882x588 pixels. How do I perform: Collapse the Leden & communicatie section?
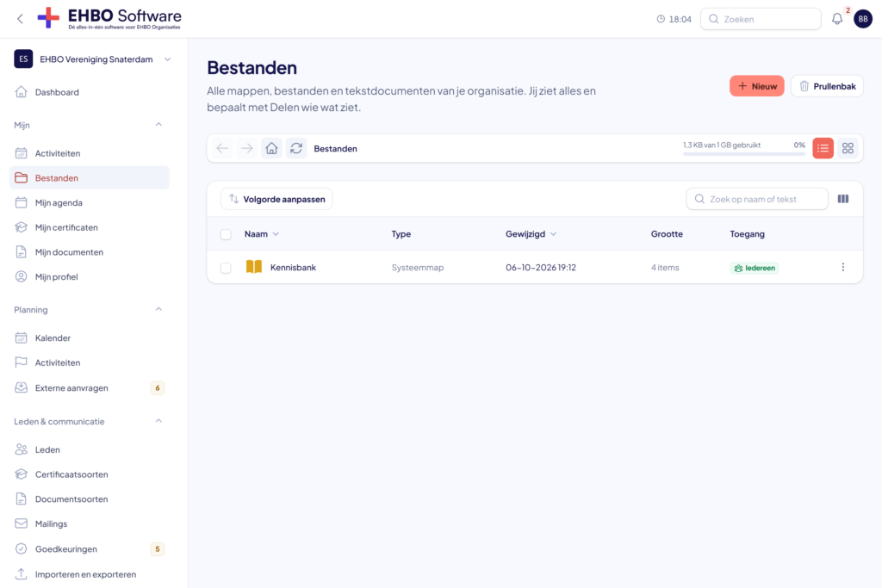point(158,421)
